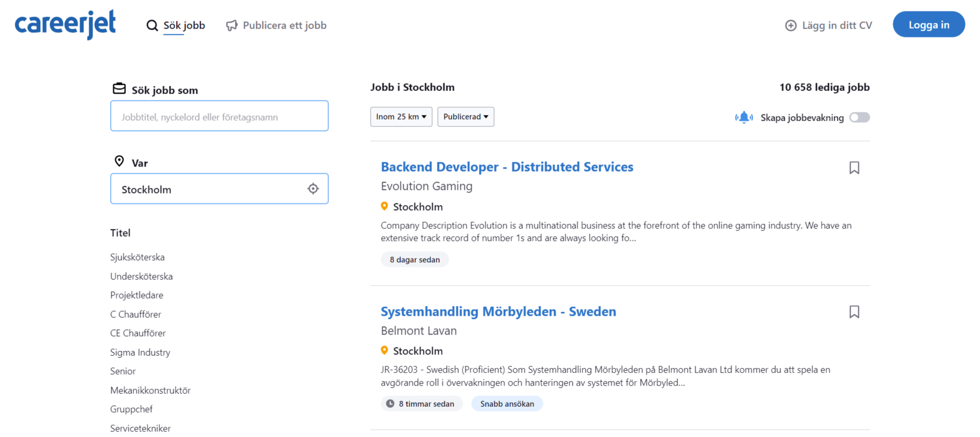Viewport: 980px width, 437px height.
Task: Bookmark the Systemhandling Mörbyleden job
Action: tap(854, 312)
